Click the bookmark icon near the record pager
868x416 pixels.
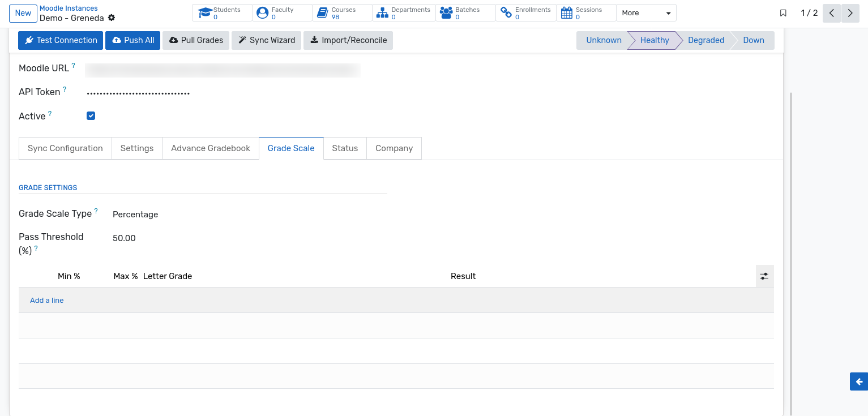[783, 13]
